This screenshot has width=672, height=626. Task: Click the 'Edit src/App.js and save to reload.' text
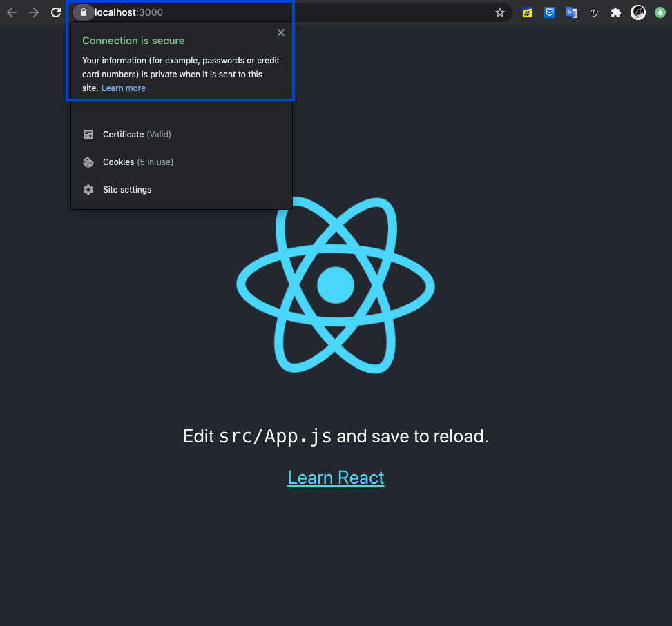[336, 436]
